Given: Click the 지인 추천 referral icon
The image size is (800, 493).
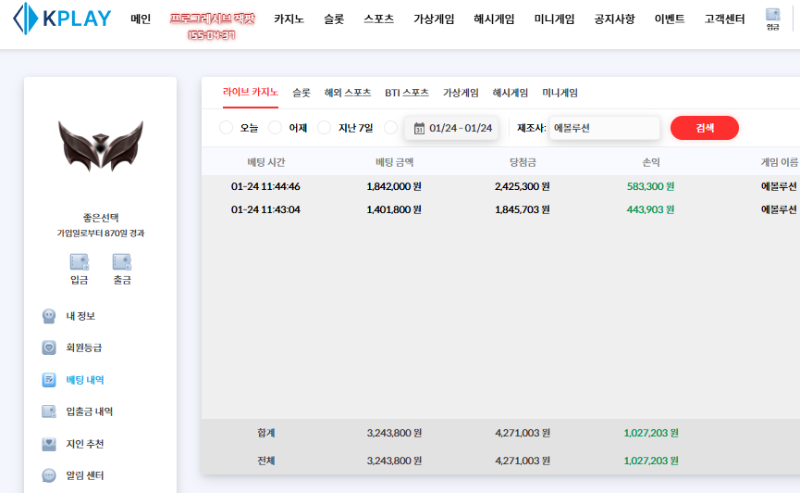Looking at the screenshot, I should click(x=49, y=444).
